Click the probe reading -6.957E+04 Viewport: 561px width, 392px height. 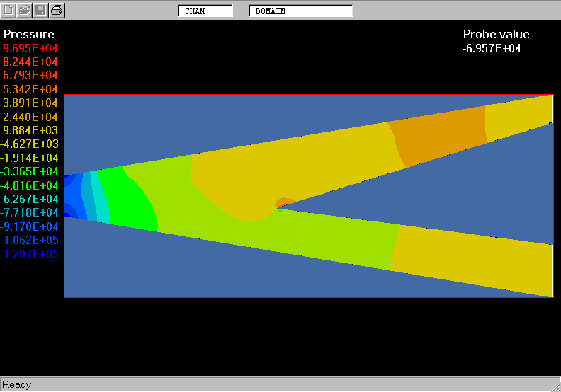(x=492, y=48)
